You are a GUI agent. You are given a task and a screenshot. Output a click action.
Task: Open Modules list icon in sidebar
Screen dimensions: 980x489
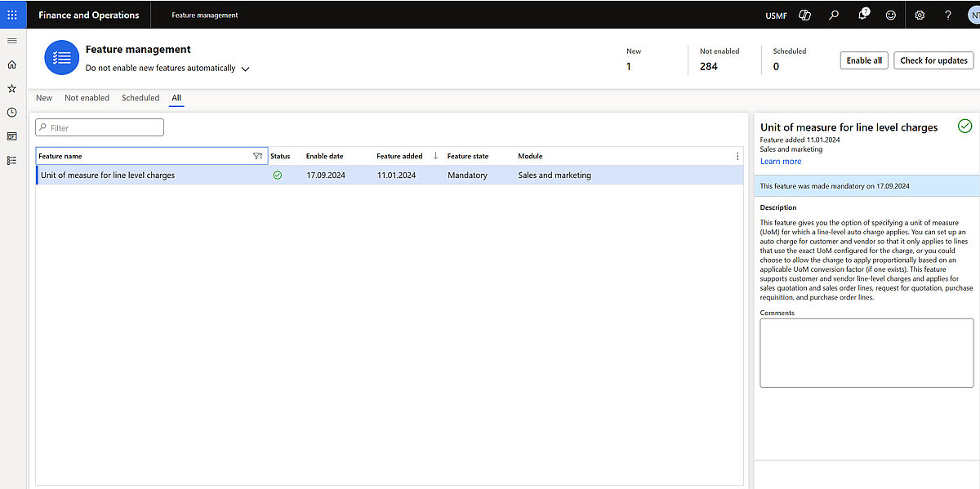pyautogui.click(x=11, y=160)
